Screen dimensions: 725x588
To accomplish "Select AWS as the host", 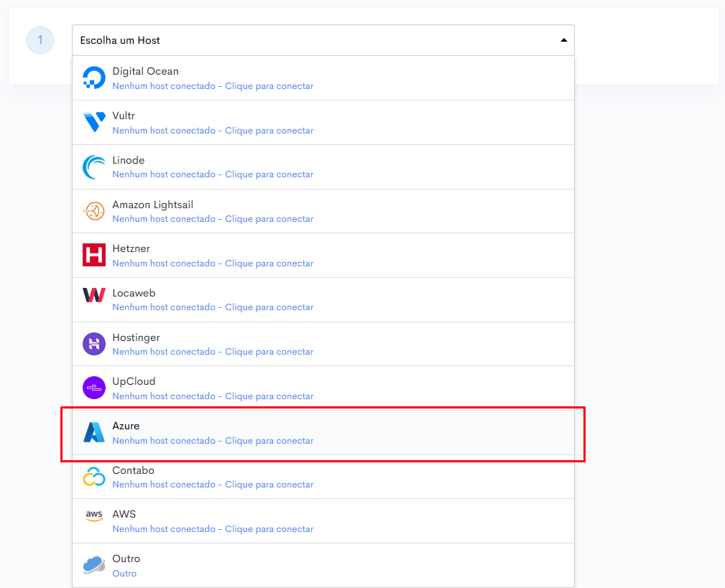I will (x=323, y=521).
